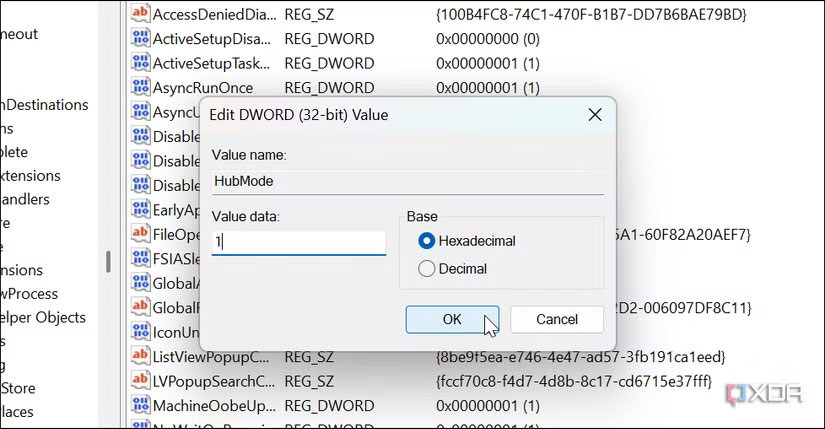Click the AsyncRunOnce DWORD icon
Viewport: 825px width, 429px height.
(x=140, y=88)
